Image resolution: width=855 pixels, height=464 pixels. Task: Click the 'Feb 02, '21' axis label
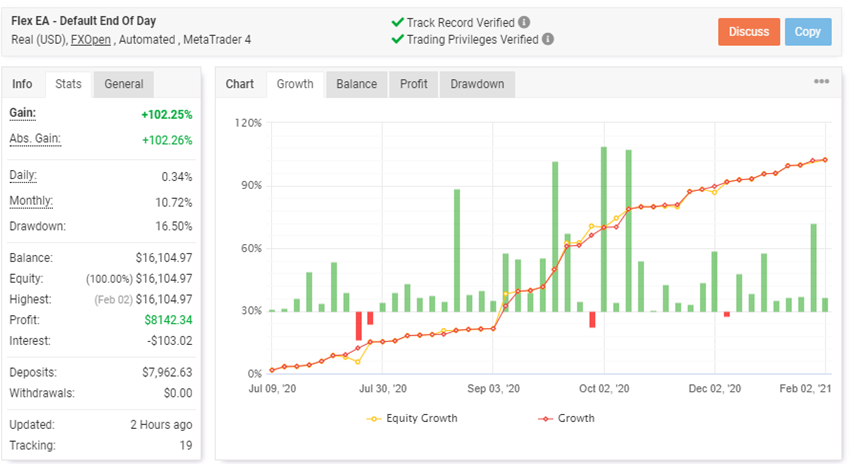click(x=805, y=388)
